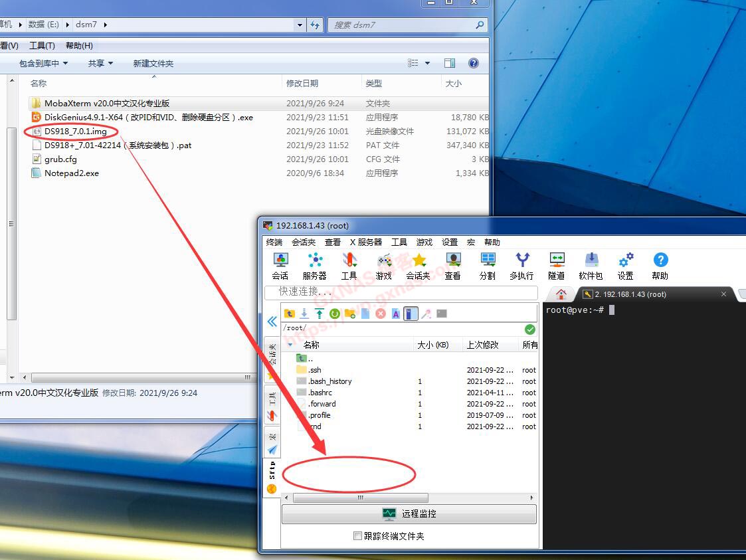746x560 pixels.
Task: Download file using the SFTP download icon
Action: point(304,313)
